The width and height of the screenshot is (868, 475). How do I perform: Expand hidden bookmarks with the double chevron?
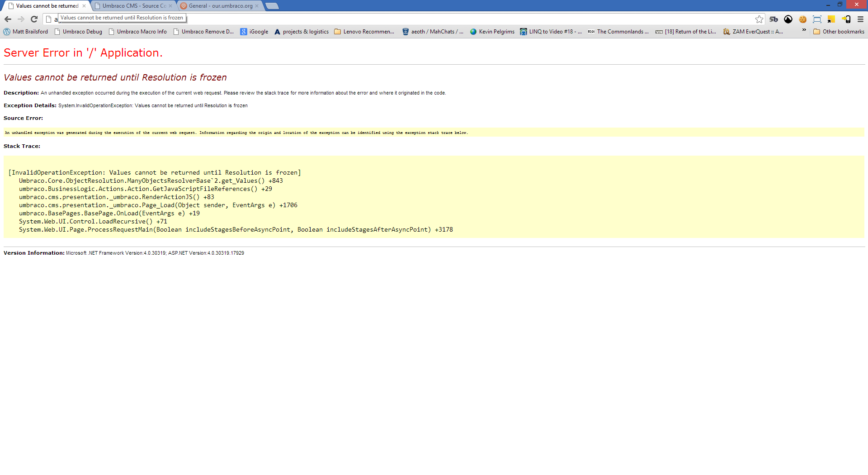tap(804, 30)
